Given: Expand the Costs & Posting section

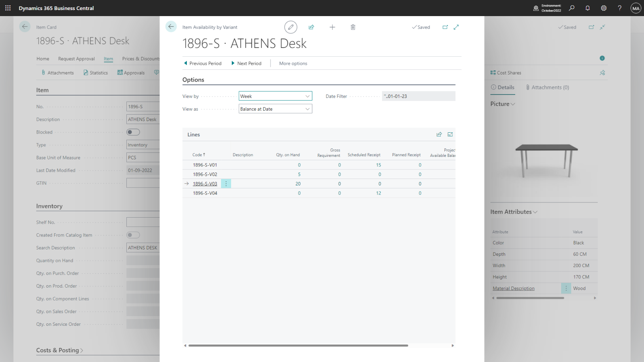Looking at the screenshot, I should pos(60,350).
